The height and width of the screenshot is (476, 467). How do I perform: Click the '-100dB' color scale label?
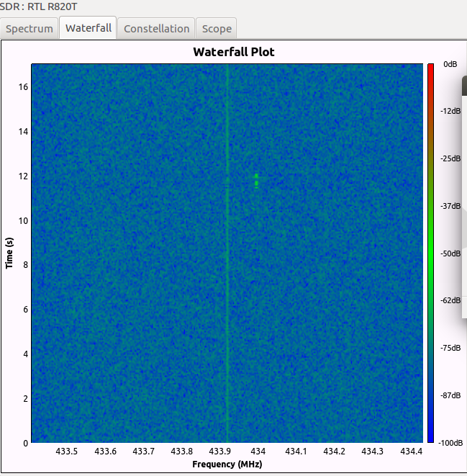[450, 443]
